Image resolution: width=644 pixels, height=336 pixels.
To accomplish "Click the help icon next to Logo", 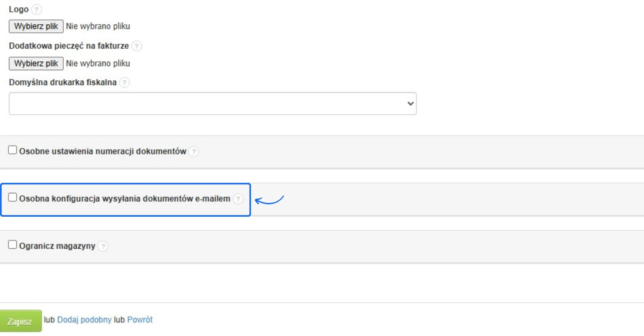I will (x=36, y=9).
